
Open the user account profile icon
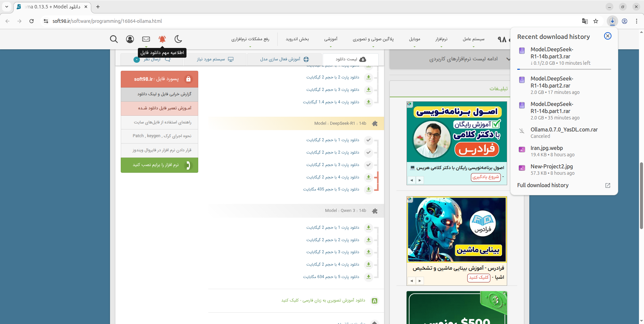130,39
